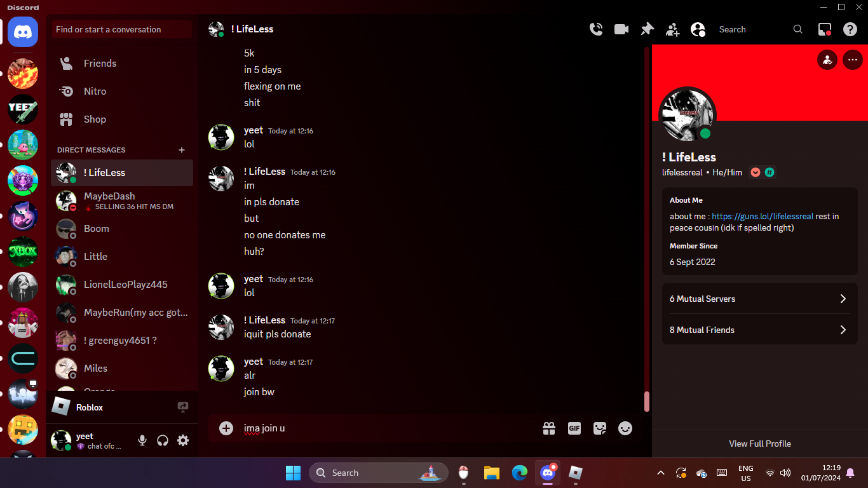Viewport: 868px width, 488px height.
Task: Click View Full Profile
Action: click(x=760, y=444)
